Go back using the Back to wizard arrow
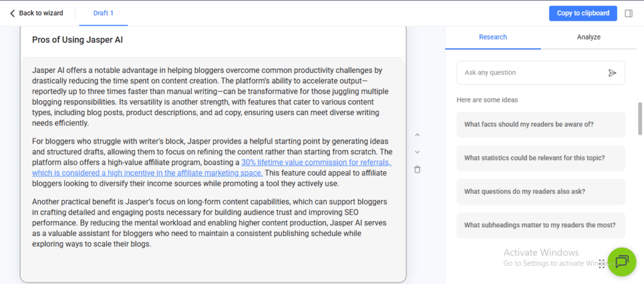The image size is (644, 284). point(13,13)
